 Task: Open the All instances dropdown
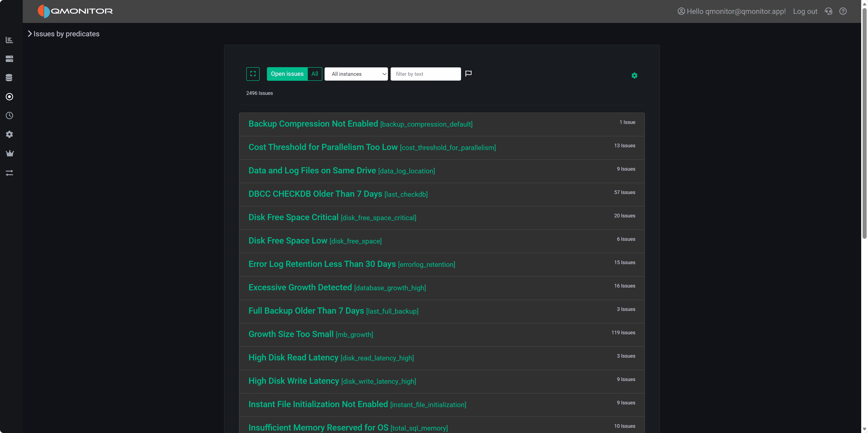(x=356, y=74)
